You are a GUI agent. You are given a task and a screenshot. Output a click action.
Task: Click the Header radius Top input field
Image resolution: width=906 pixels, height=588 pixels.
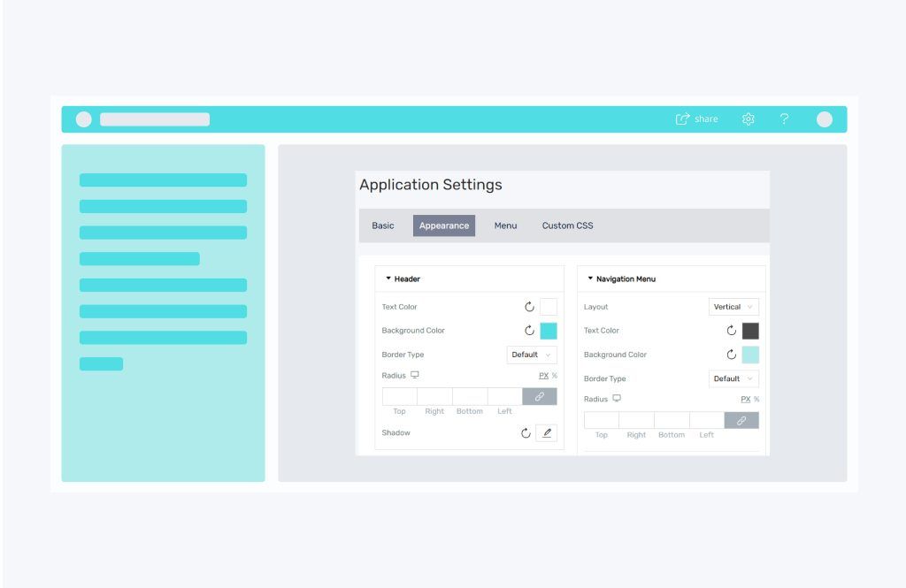click(x=399, y=397)
